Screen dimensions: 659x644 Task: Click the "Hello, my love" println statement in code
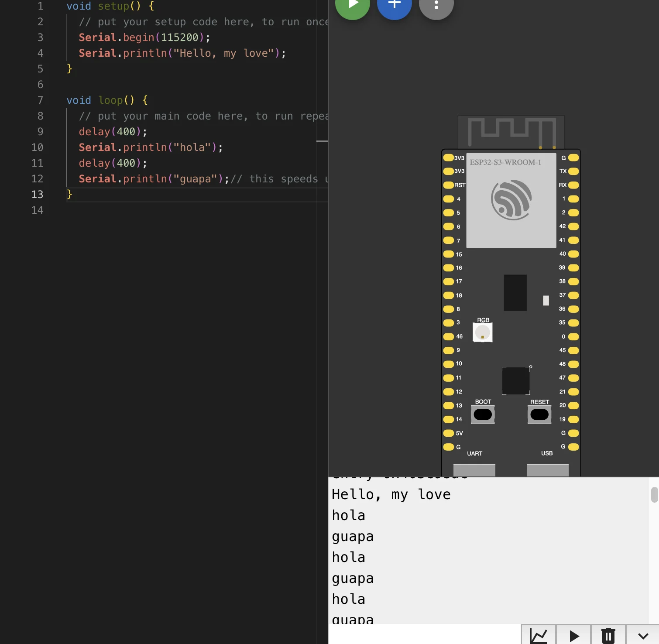coord(182,53)
